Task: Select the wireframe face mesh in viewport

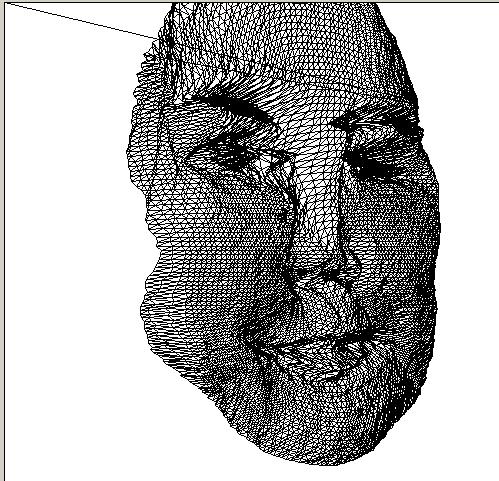Action: click(x=283, y=233)
